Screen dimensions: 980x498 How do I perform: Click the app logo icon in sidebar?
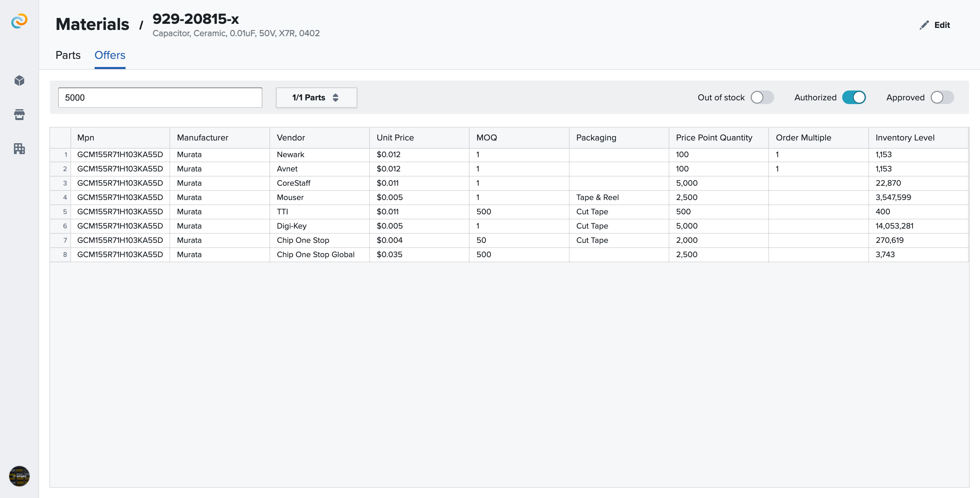[x=19, y=21]
